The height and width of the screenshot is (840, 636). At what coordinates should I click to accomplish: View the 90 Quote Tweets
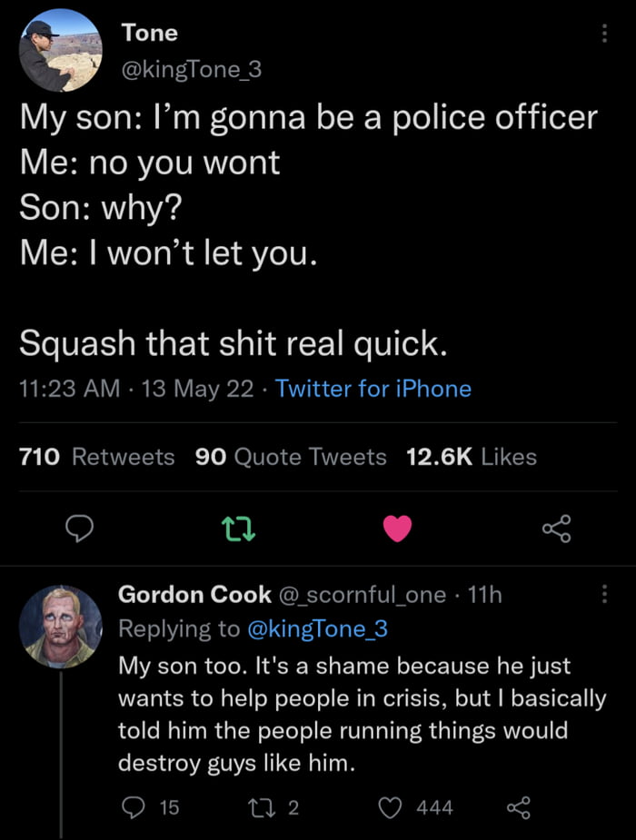291,457
